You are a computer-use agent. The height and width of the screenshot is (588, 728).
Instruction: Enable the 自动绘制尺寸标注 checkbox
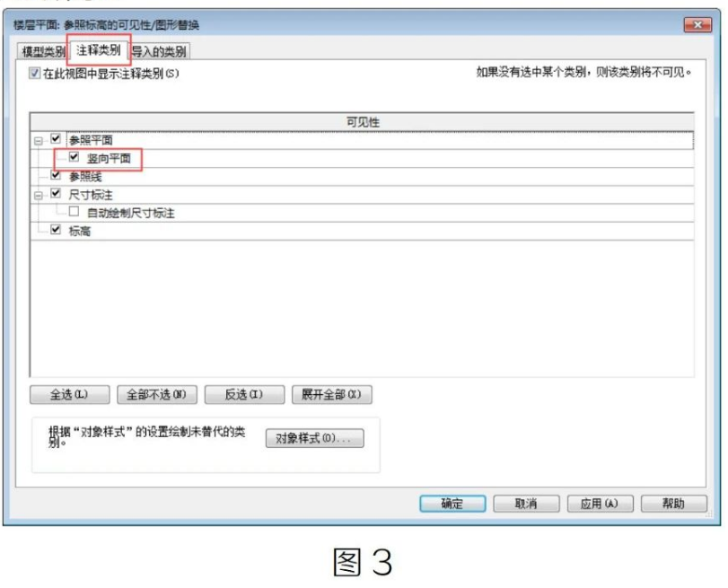[x=74, y=211]
